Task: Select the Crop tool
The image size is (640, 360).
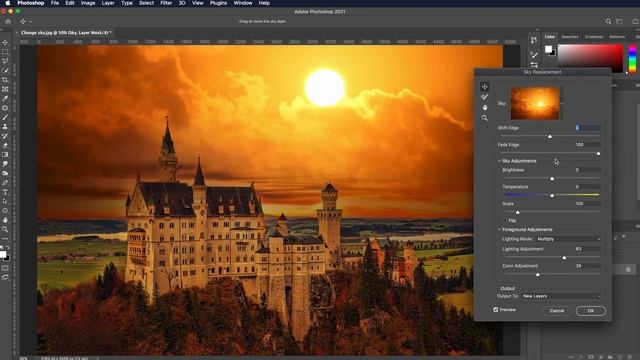Action: pos(5,80)
